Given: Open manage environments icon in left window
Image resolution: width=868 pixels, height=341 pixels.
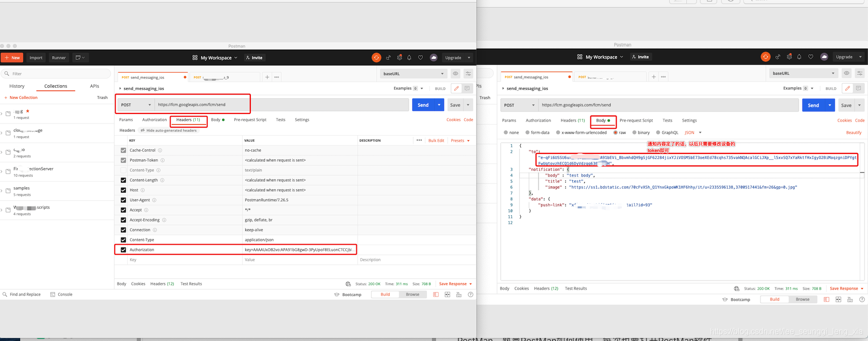Looking at the screenshot, I should [468, 74].
